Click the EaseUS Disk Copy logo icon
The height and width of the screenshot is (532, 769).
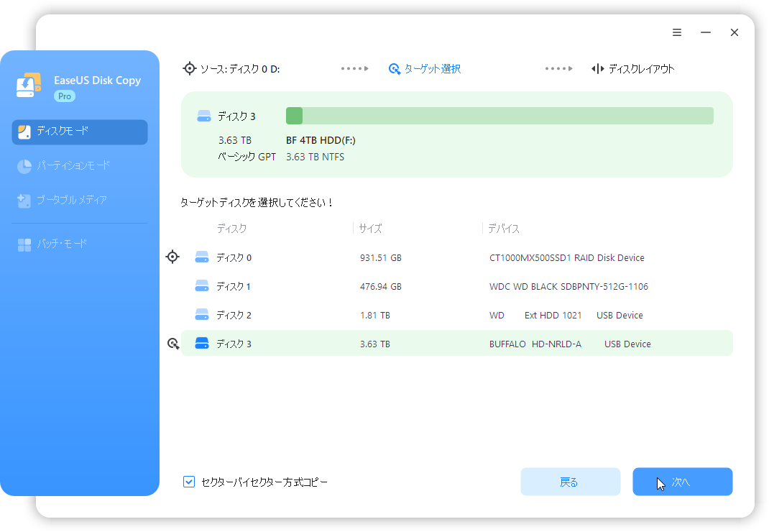29,86
